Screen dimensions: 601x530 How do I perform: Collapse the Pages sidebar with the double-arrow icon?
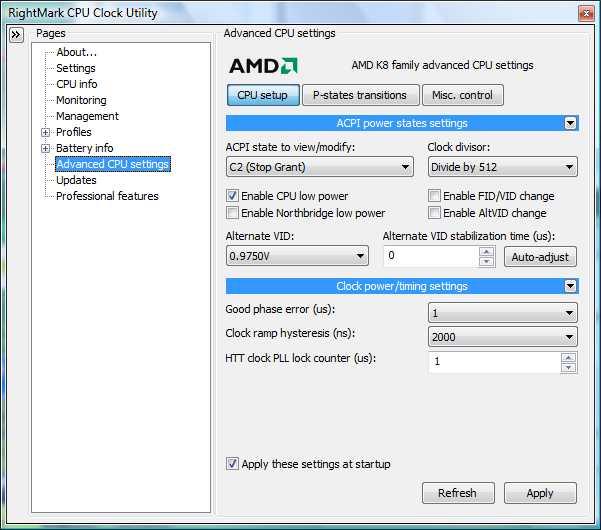16,35
